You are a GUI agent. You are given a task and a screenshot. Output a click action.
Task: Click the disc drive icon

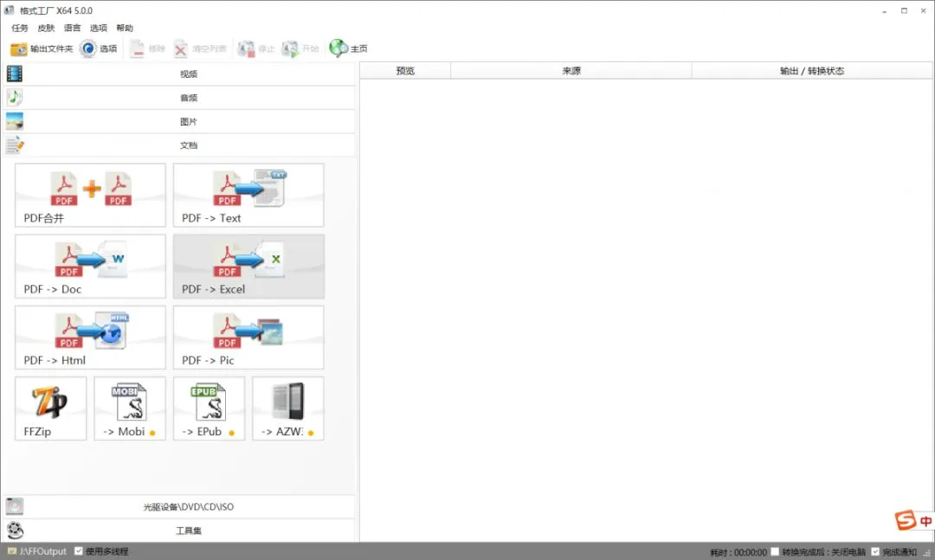[15, 506]
